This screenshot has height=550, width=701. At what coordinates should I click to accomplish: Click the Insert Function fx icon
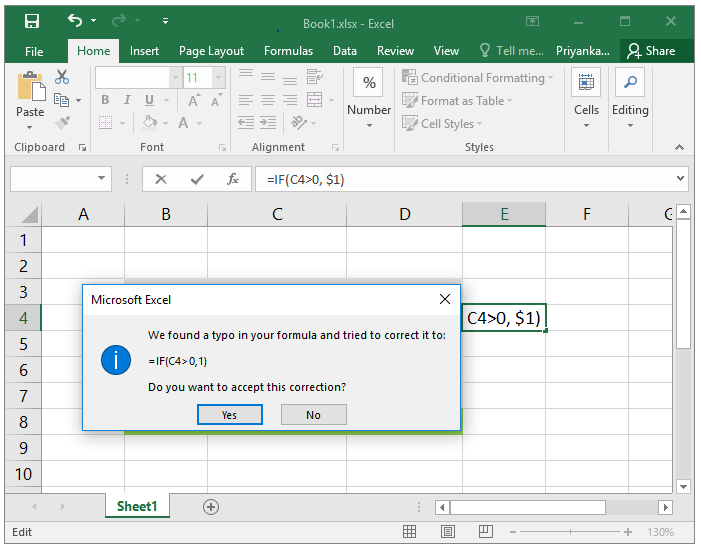click(232, 179)
